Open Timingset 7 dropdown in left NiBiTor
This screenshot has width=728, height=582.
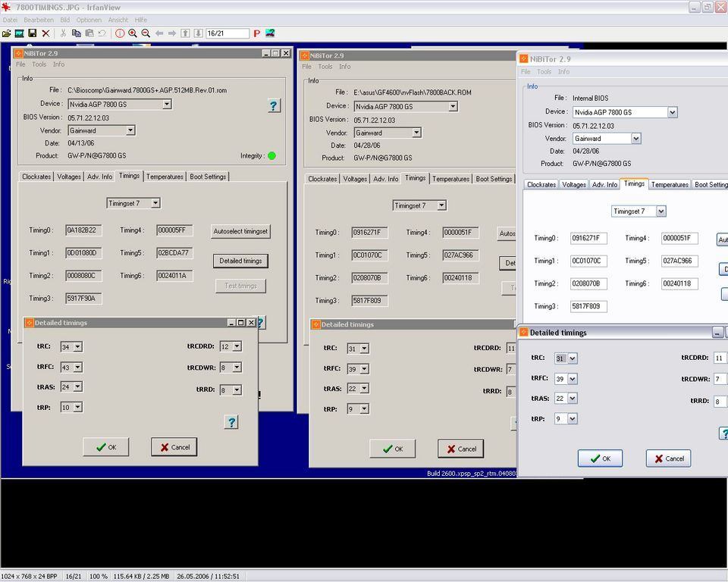click(x=155, y=203)
